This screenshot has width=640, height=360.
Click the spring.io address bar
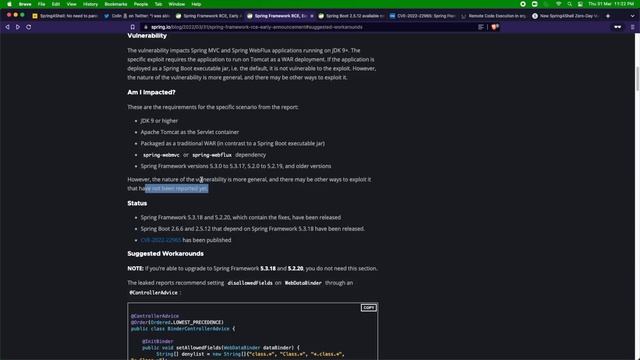tap(310, 27)
